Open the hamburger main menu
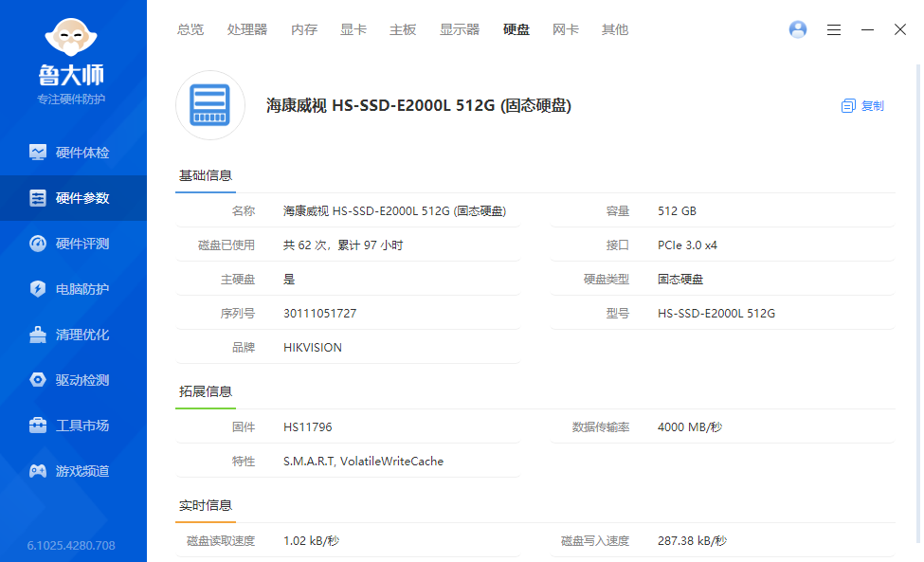The height and width of the screenshot is (562, 924). point(834,29)
